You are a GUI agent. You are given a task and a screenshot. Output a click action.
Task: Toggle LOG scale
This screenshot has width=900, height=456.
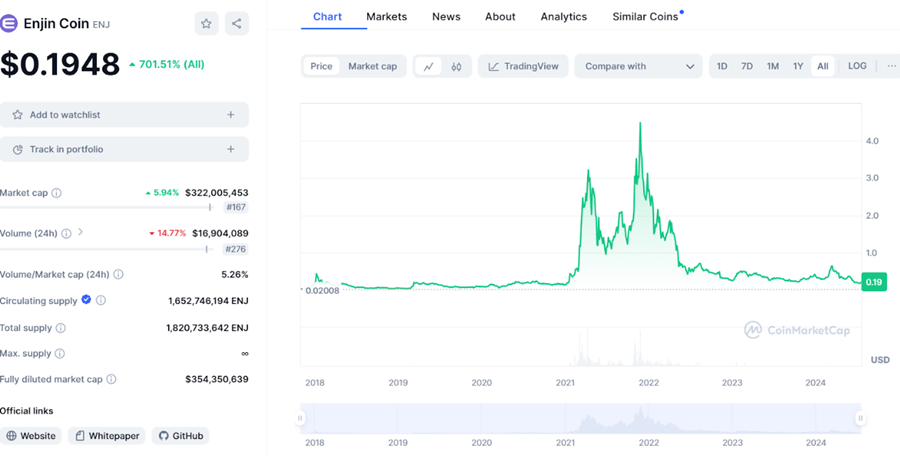[857, 66]
